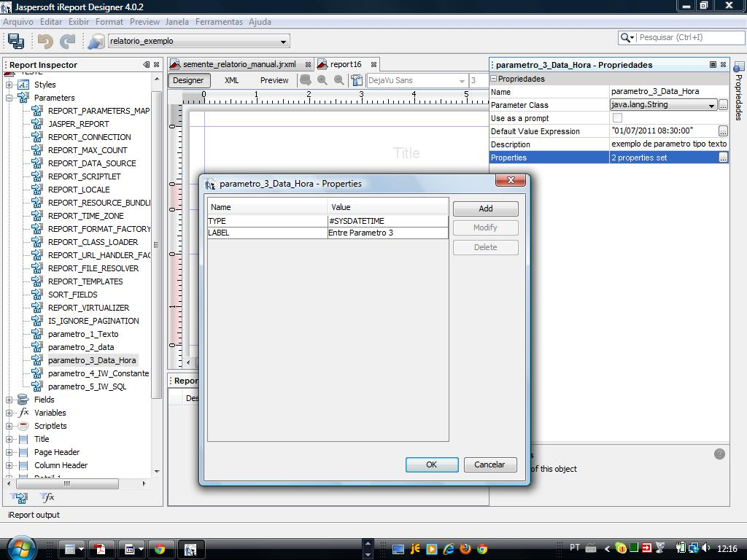Click the ellipsis button next to Parameter Class
Image resolution: width=747 pixels, height=560 pixels.
coord(723,105)
